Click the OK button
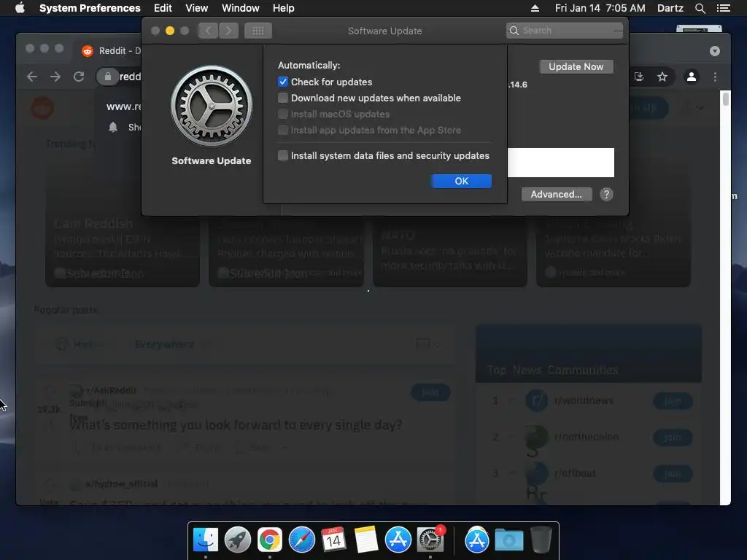The height and width of the screenshot is (560, 747). [x=461, y=181]
